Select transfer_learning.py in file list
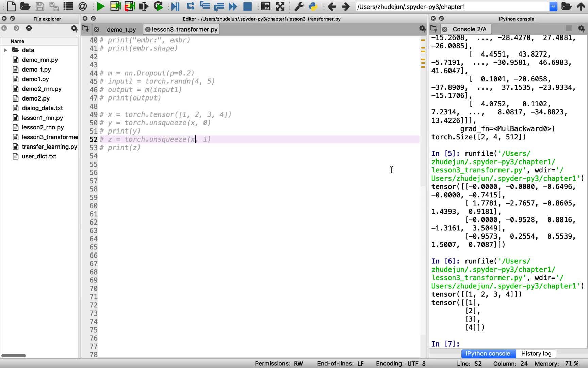This screenshot has height=368, width=588. coord(49,147)
